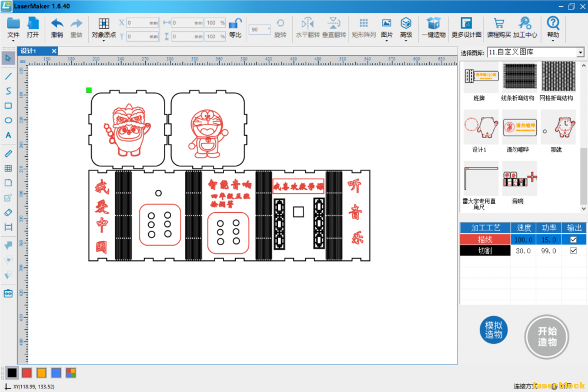
Task: Select the grid table tool
Action: point(8,168)
